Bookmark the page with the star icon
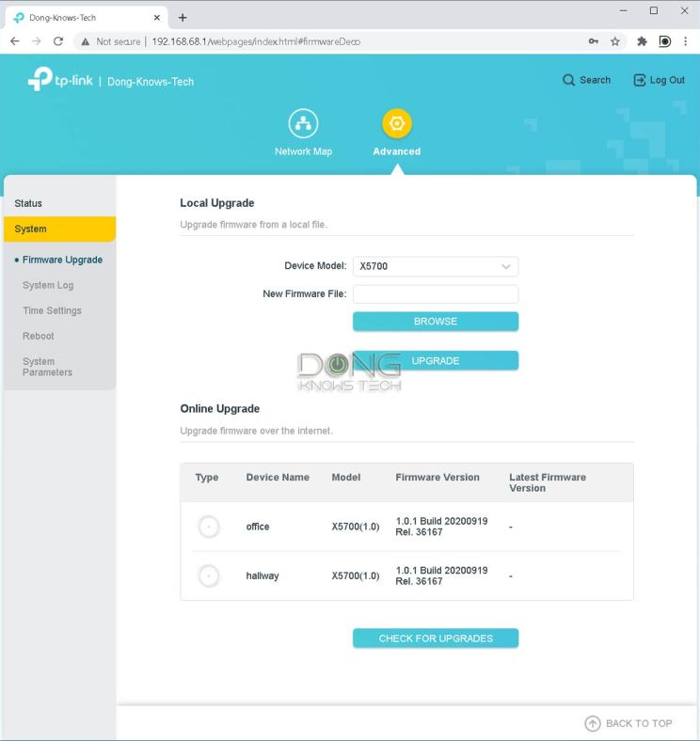This screenshot has width=700, height=741. coord(615,41)
